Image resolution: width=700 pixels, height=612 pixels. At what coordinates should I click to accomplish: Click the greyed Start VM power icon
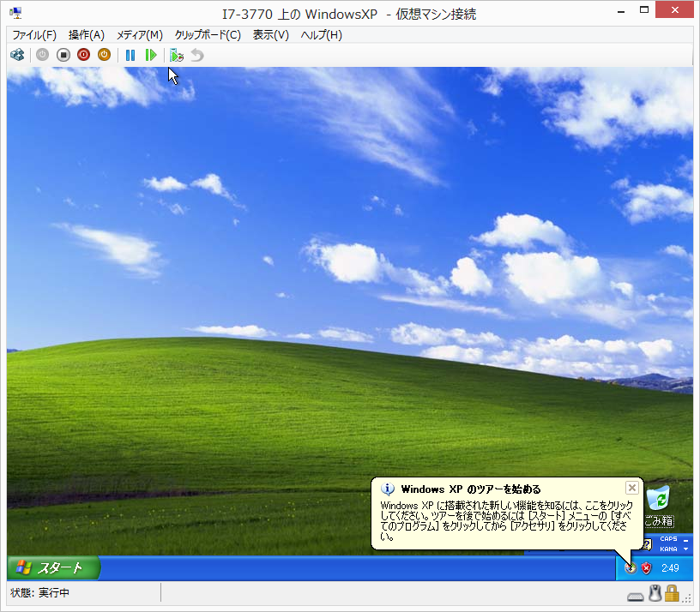click(x=42, y=56)
